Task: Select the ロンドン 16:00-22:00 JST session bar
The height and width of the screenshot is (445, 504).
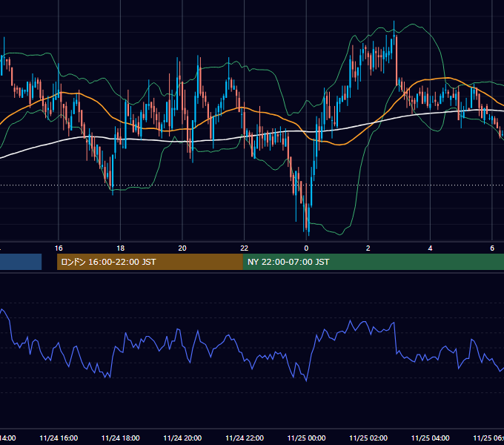Action: (x=150, y=262)
